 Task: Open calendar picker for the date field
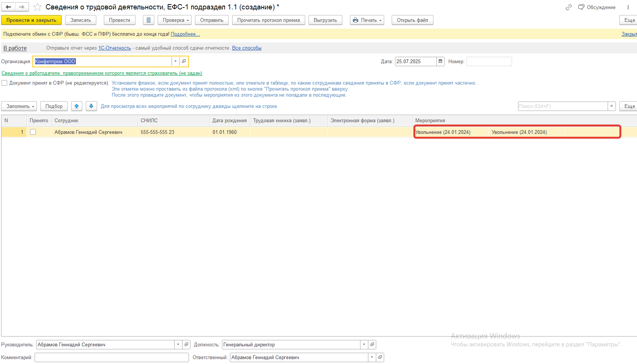point(441,61)
